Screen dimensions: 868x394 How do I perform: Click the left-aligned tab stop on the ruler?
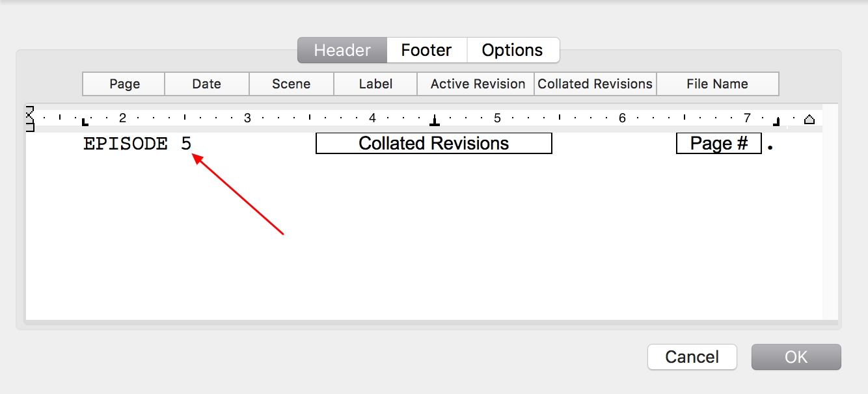pyautogui.click(x=85, y=122)
